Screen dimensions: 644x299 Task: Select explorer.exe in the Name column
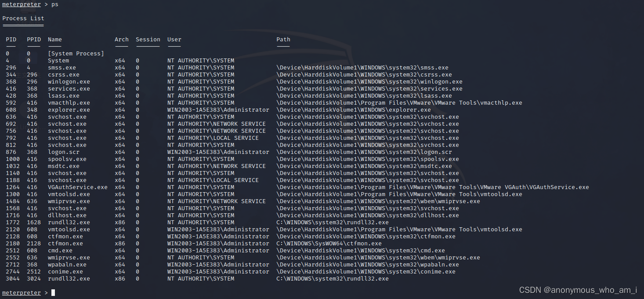(69, 110)
